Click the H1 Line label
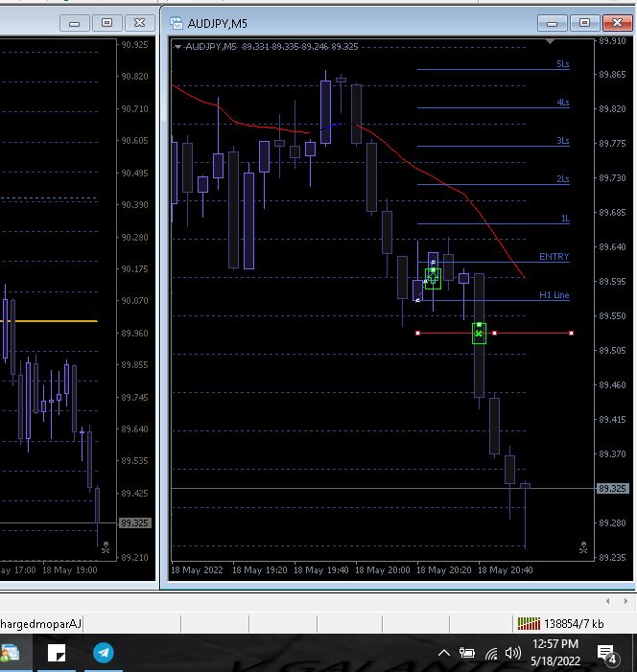The width and height of the screenshot is (637, 672). (554, 295)
